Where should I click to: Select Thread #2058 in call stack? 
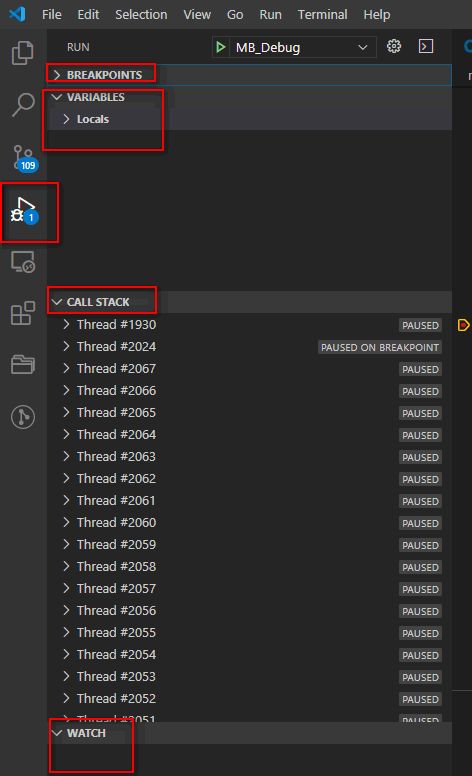[249, 567]
